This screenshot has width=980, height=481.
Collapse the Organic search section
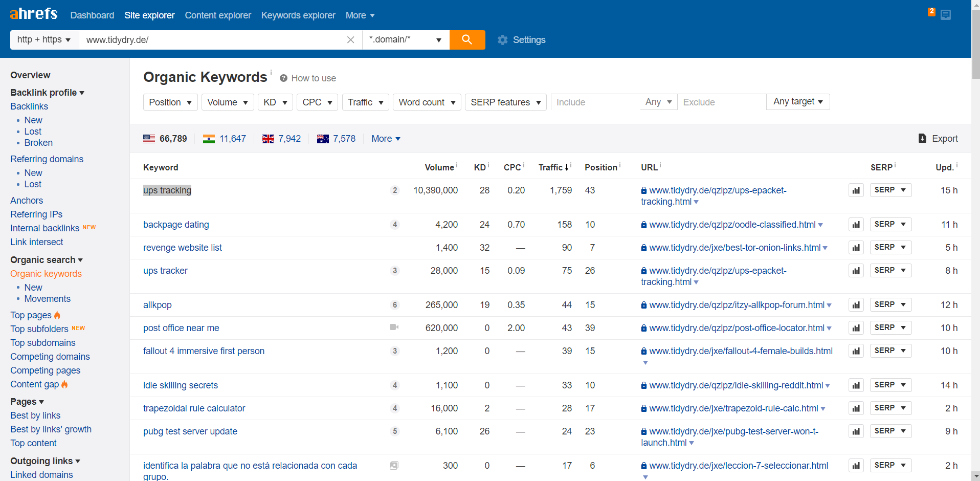pos(47,260)
